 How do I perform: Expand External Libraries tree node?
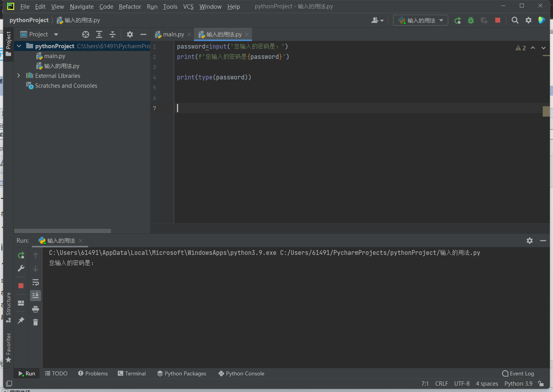point(19,75)
